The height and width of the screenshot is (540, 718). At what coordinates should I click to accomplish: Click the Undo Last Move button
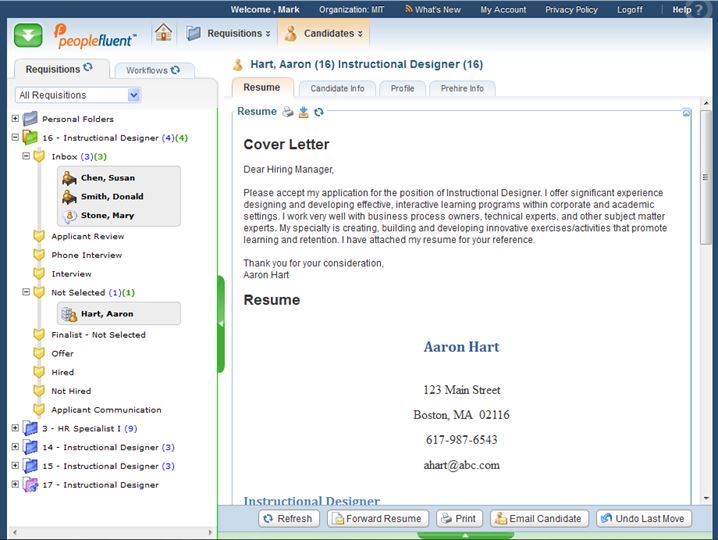pyautogui.click(x=643, y=519)
